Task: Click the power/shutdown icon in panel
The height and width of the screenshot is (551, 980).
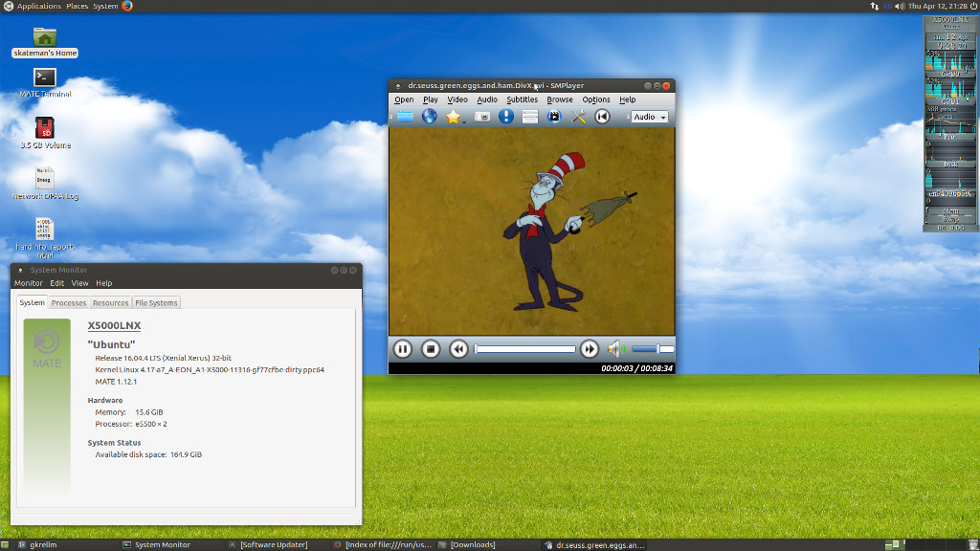Action: pyautogui.click(x=973, y=6)
